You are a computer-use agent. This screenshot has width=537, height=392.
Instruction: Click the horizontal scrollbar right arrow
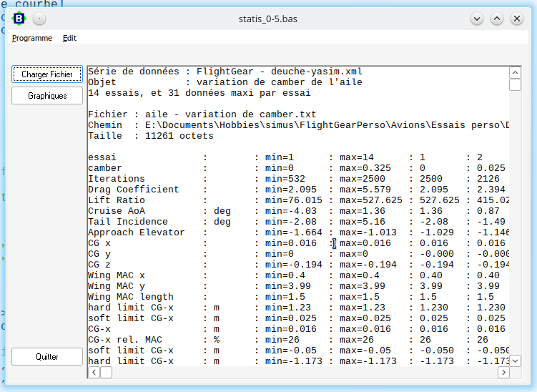[503, 373]
